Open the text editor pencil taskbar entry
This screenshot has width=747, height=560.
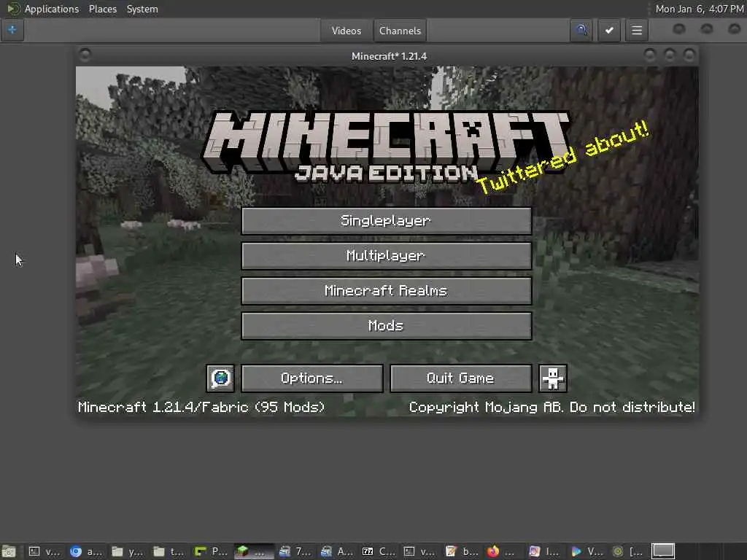(462, 551)
